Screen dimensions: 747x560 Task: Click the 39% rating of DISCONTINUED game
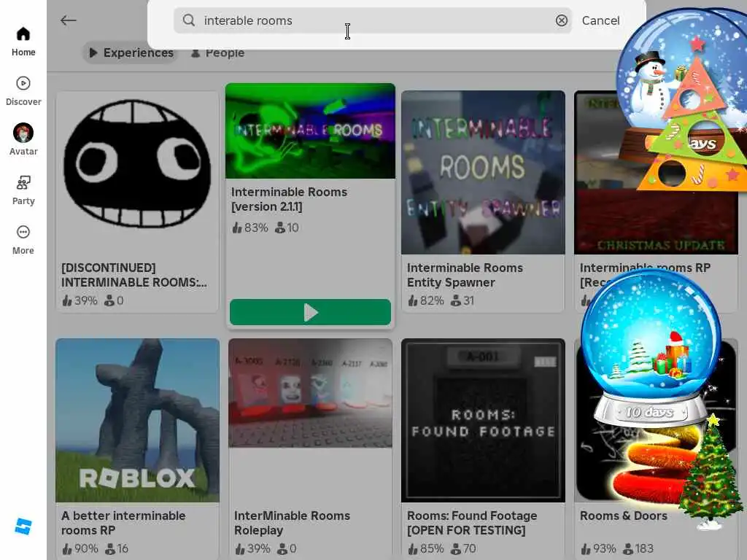[x=80, y=300]
